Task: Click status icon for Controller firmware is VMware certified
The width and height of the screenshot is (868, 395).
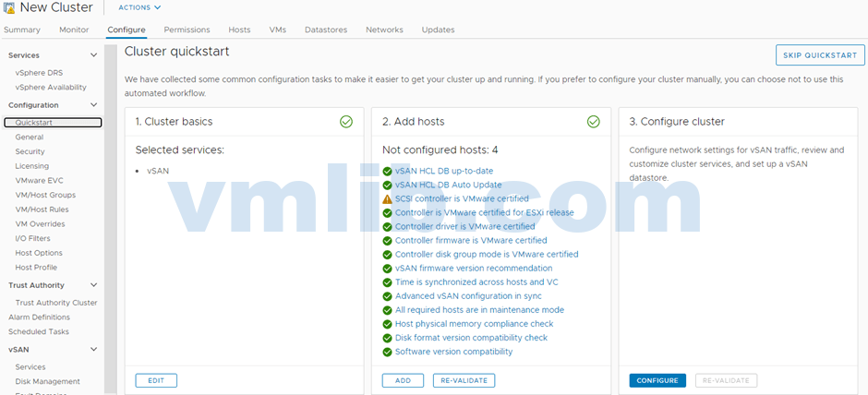Action: click(x=387, y=241)
